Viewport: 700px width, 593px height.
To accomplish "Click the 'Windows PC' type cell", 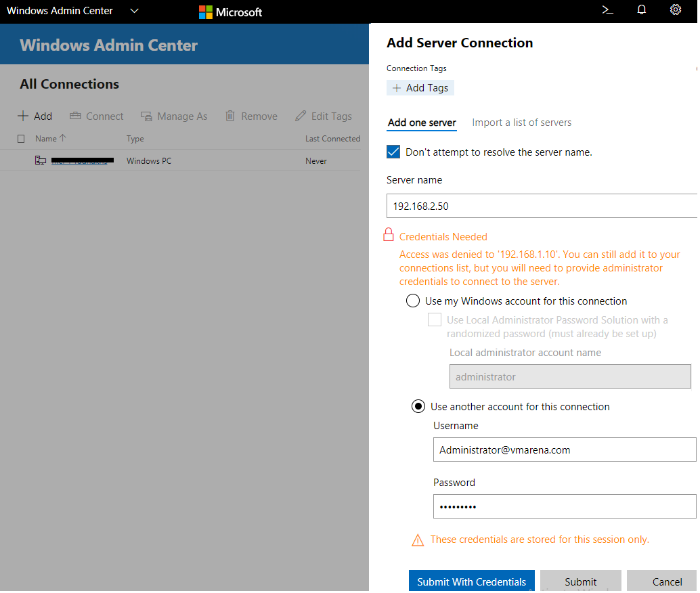I will [149, 160].
